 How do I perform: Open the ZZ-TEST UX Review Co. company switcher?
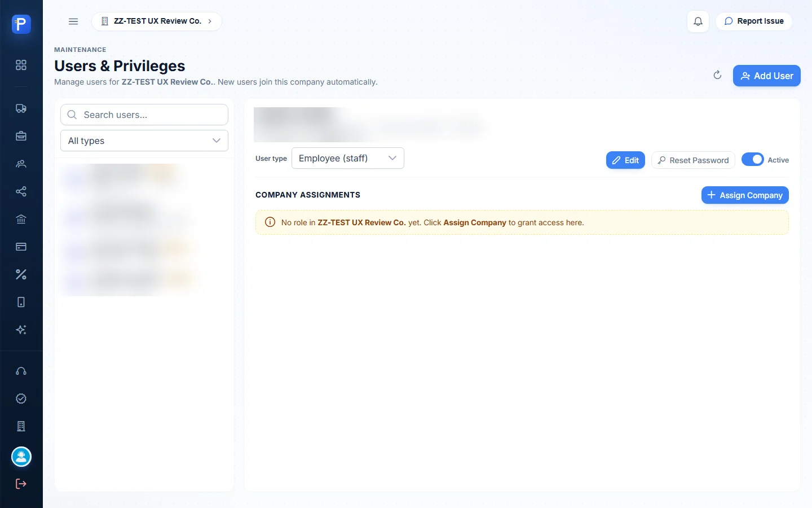tap(157, 21)
